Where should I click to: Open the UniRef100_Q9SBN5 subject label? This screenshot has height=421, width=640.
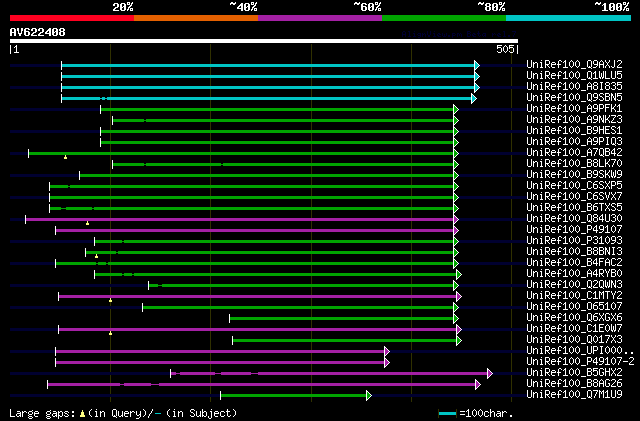coord(574,98)
